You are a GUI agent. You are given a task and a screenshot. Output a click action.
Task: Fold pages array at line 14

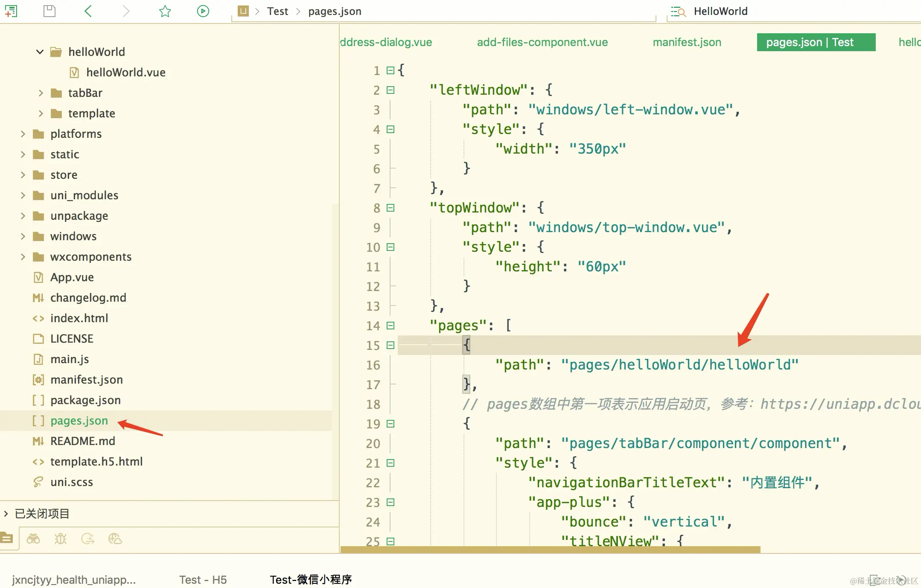click(390, 326)
